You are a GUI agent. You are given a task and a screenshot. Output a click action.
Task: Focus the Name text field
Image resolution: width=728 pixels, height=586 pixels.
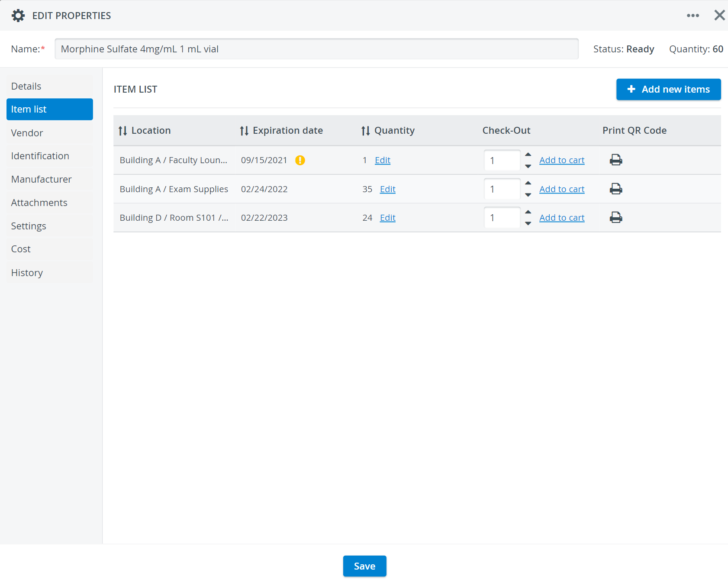(316, 49)
